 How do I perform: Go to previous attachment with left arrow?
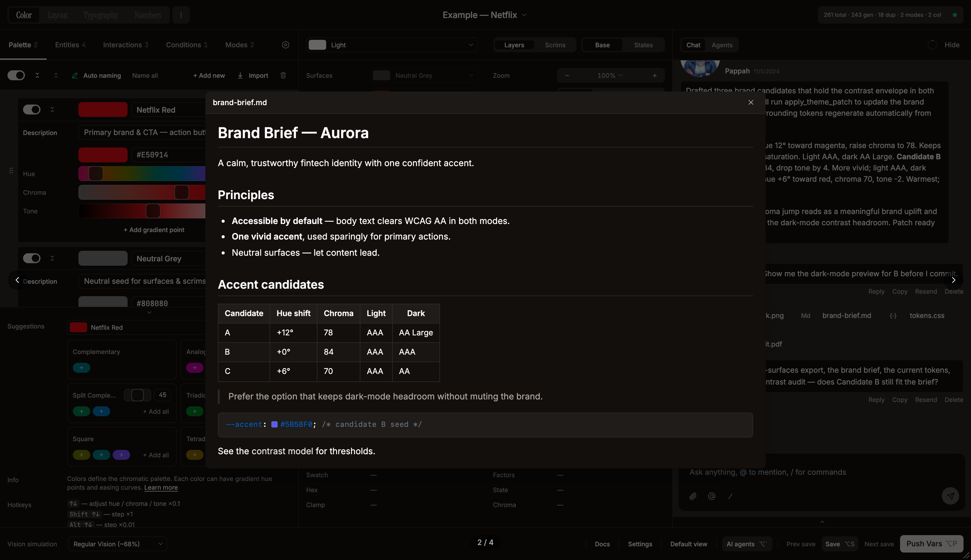[17, 280]
